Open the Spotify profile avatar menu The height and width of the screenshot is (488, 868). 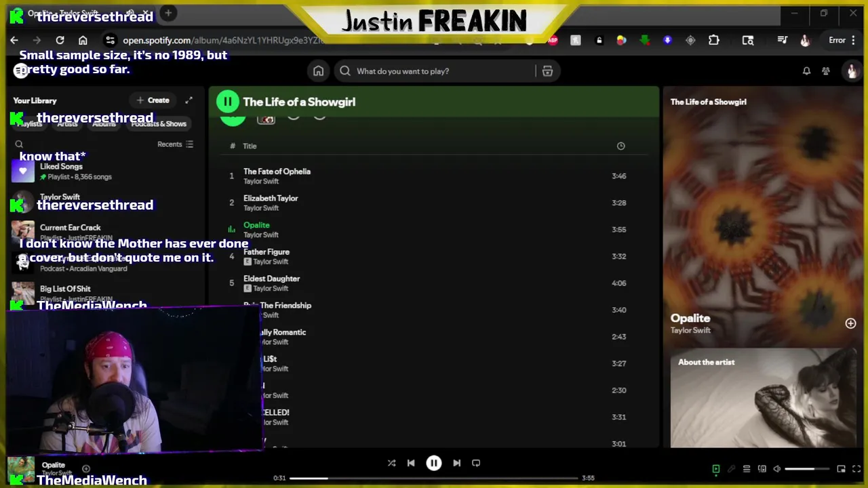pyautogui.click(x=852, y=71)
